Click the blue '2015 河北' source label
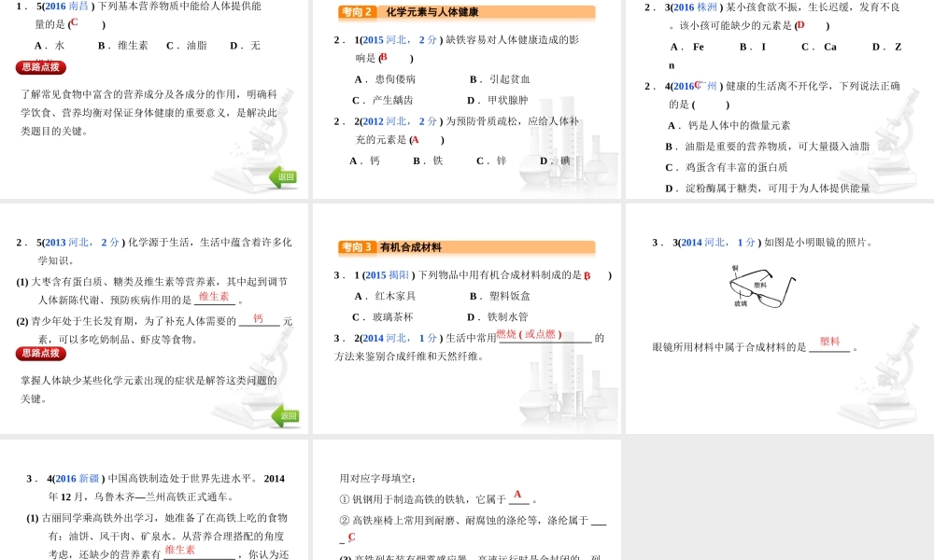Viewport: 934px width, 560px height. pos(384,40)
